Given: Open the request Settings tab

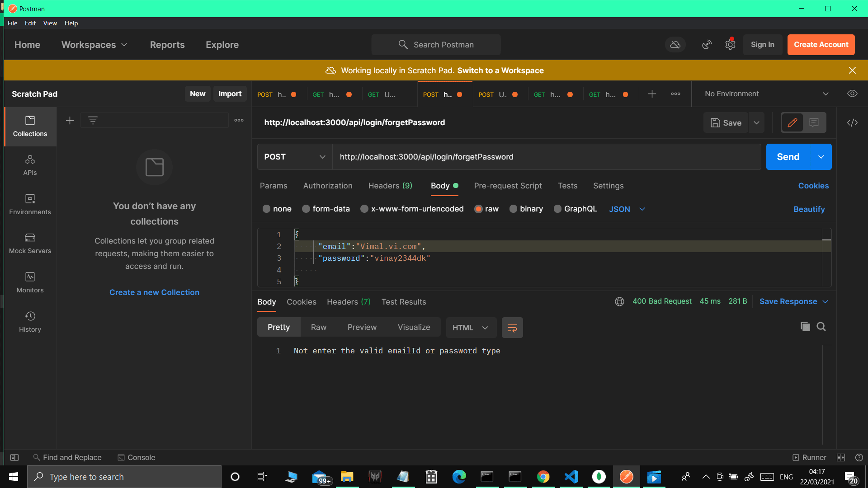Looking at the screenshot, I should (x=608, y=186).
